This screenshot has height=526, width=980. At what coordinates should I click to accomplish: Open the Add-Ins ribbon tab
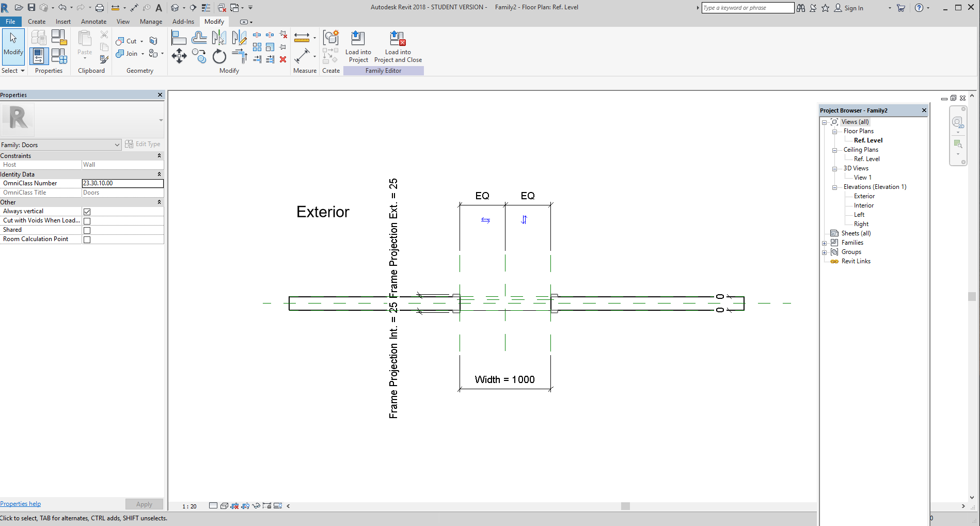point(183,22)
